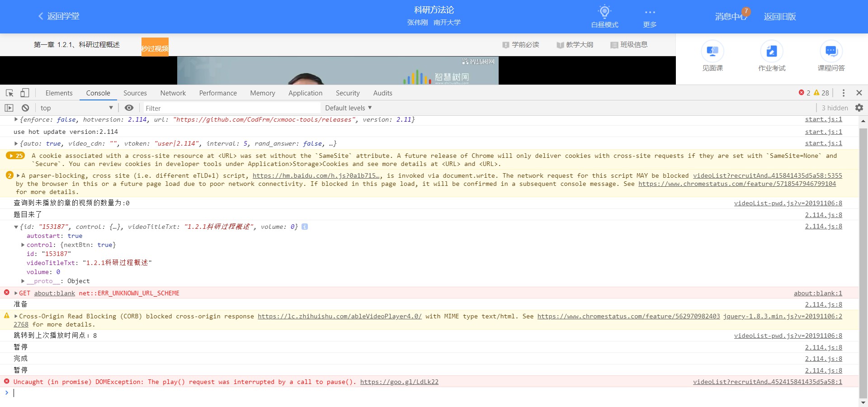Click the 3 hidden messages label
Image resolution: width=868 pixels, height=407 pixels.
pyautogui.click(x=835, y=108)
